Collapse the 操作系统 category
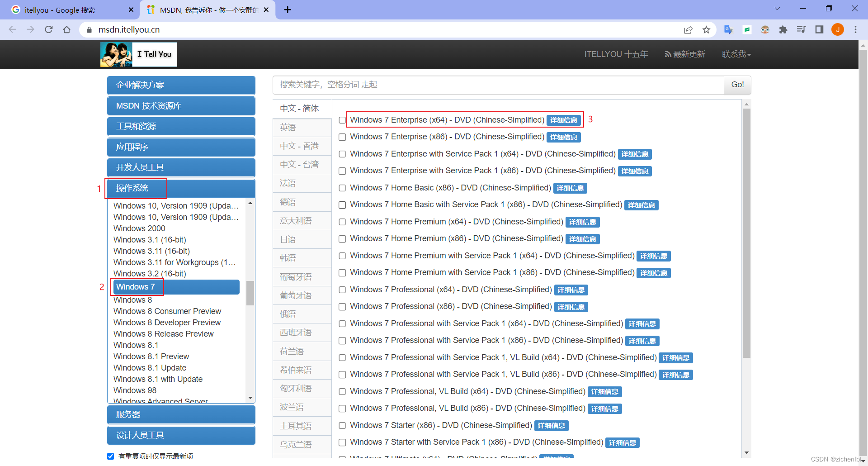Screen dimensions: 868x466 (181, 188)
